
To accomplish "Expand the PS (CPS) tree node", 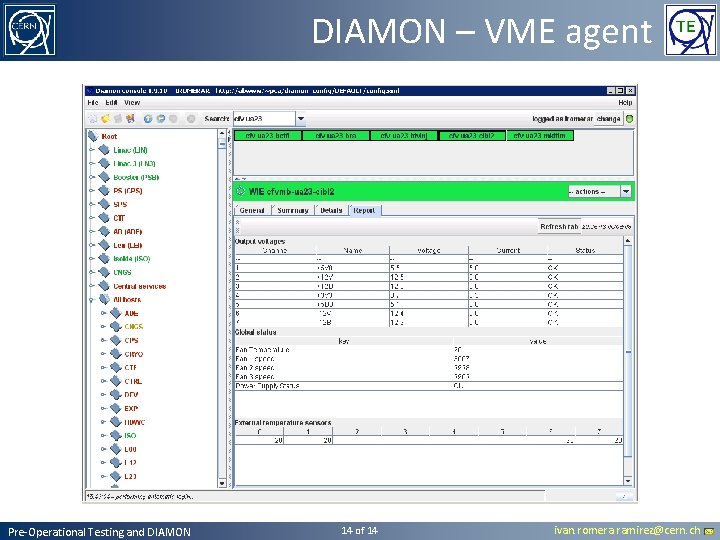I will pos(92,191).
